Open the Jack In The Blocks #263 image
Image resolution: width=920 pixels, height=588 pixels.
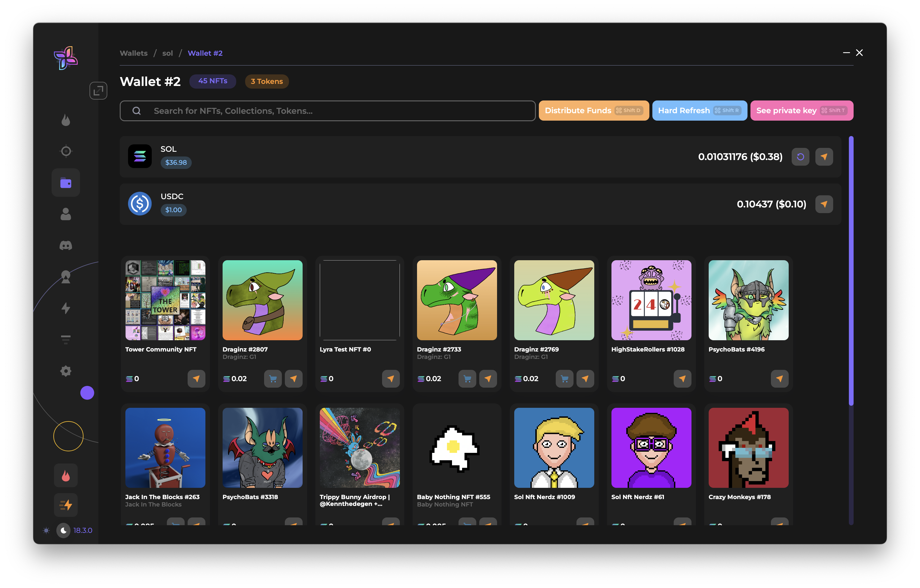click(165, 448)
